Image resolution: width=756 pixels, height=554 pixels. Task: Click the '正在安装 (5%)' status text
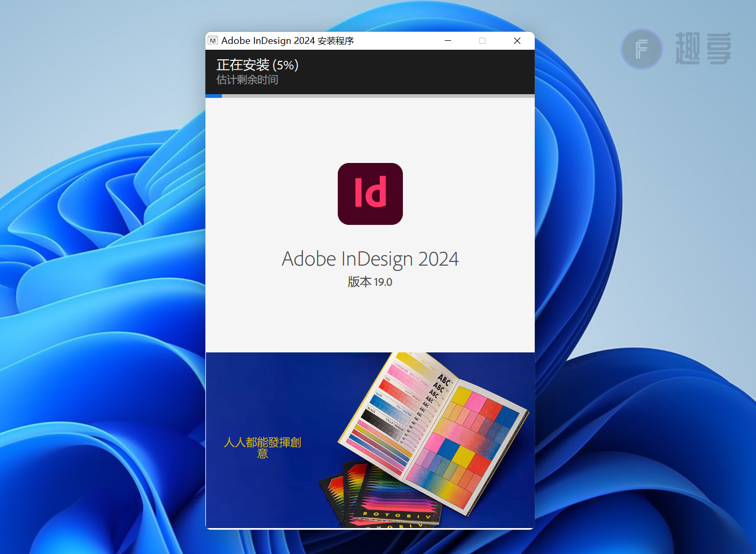pos(257,65)
